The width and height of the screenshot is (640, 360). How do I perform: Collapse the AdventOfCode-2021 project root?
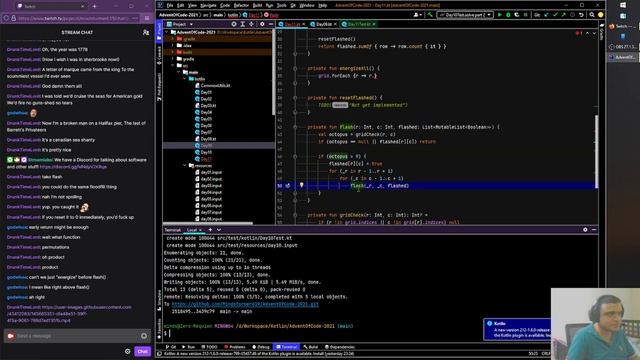(x=167, y=32)
